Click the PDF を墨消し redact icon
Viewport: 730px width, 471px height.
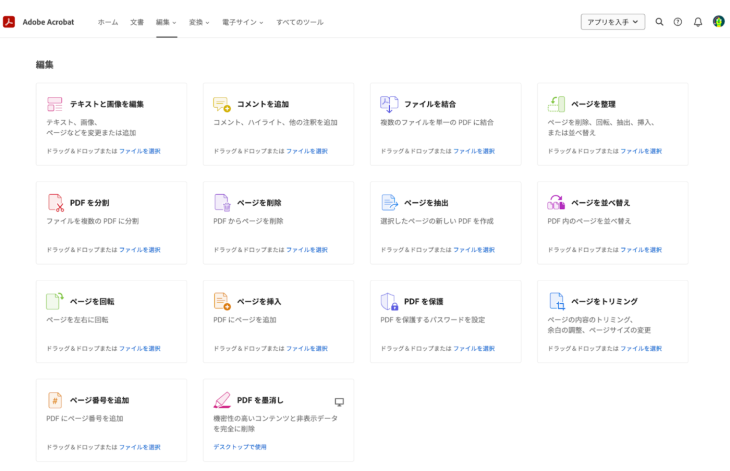tap(222, 400)
